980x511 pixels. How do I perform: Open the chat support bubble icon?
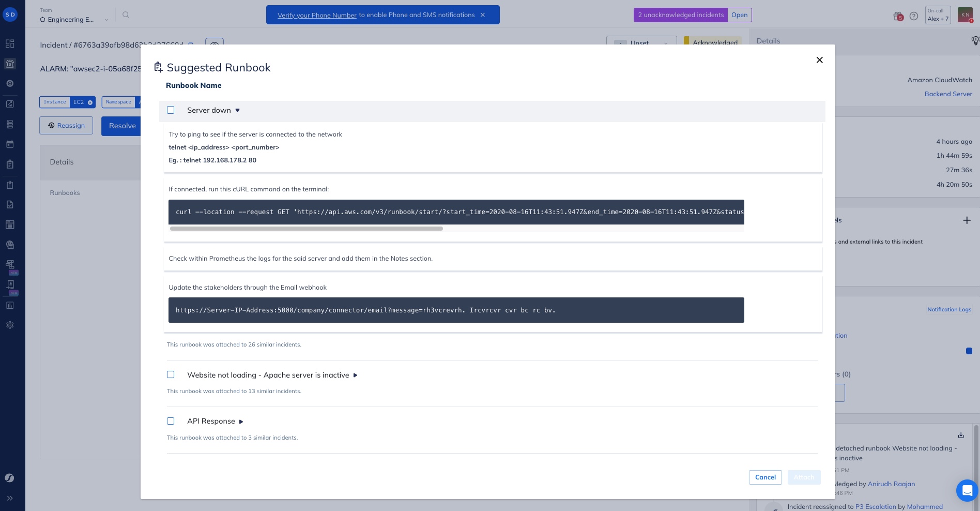click(967, 490)
